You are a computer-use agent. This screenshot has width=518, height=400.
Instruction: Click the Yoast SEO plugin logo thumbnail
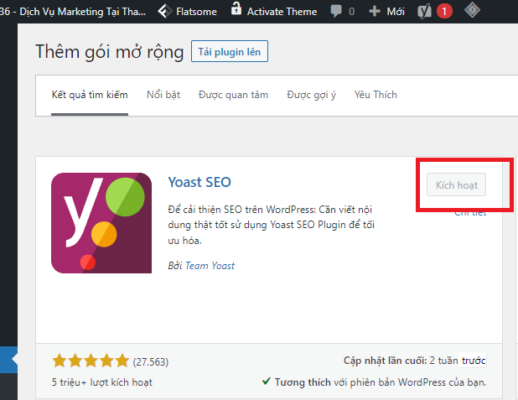tap(101, 223)
